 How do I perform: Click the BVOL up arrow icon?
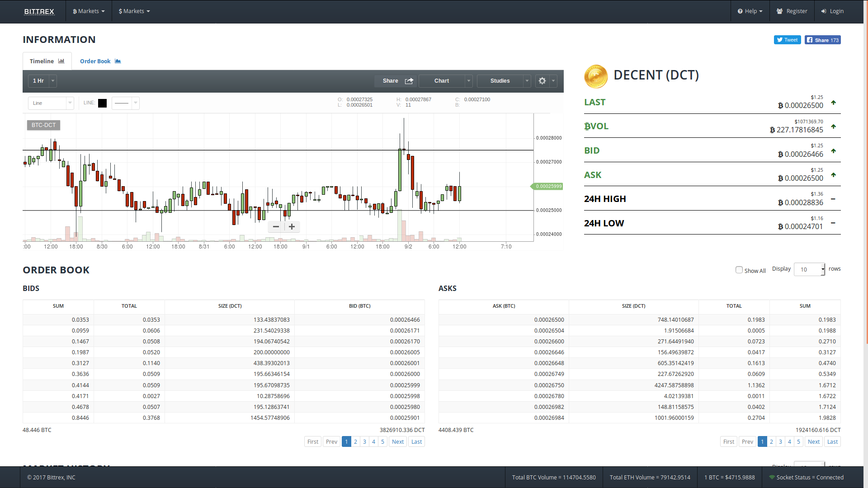833,127
